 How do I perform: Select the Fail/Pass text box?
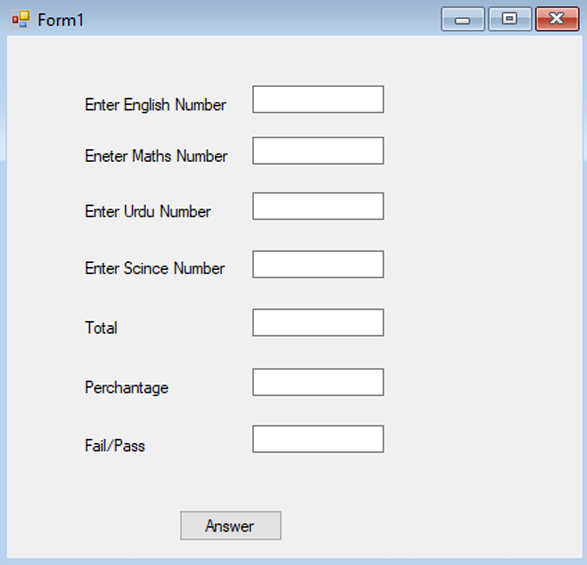coord(318,439)
